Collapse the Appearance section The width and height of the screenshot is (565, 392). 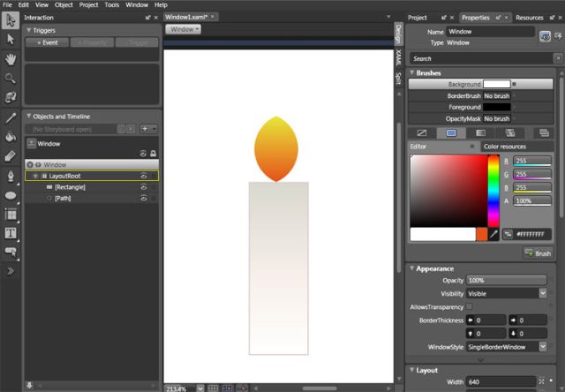click(412, 268)
